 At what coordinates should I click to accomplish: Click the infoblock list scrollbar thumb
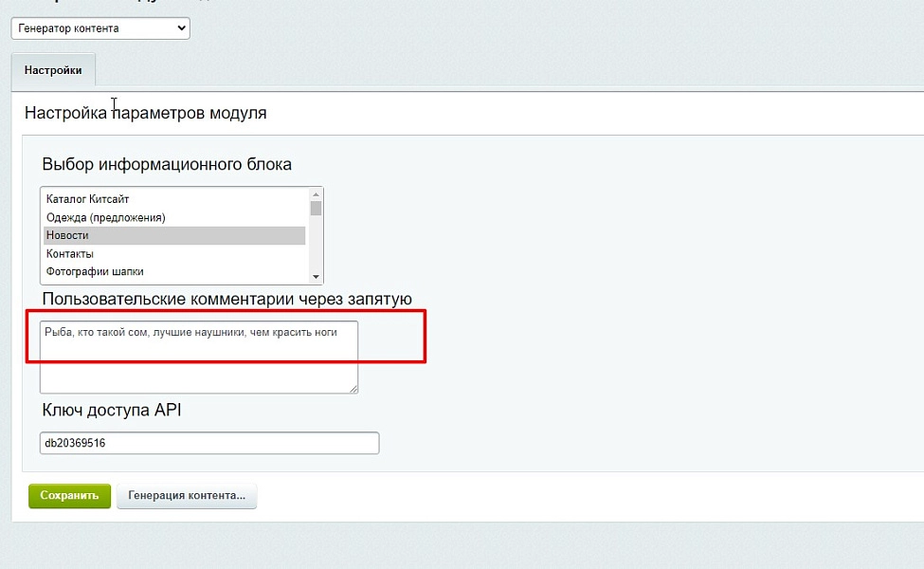click(316, 208)
